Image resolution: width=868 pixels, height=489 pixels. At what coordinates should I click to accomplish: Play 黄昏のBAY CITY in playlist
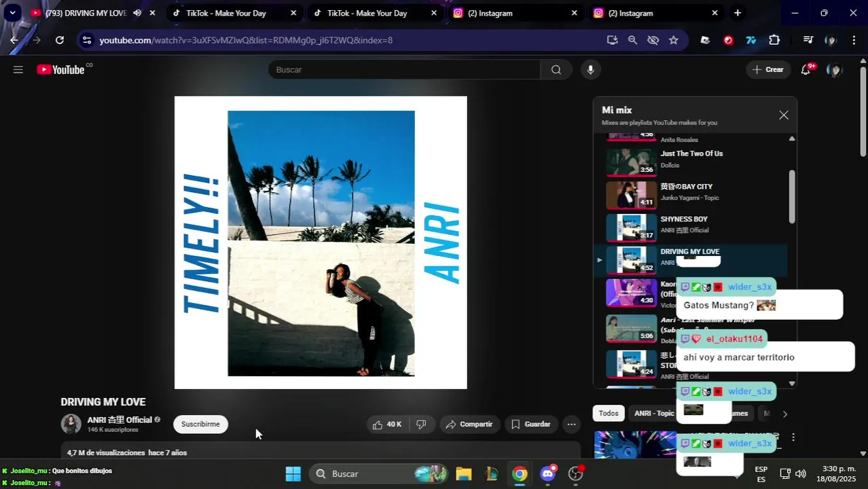[691, 194]
